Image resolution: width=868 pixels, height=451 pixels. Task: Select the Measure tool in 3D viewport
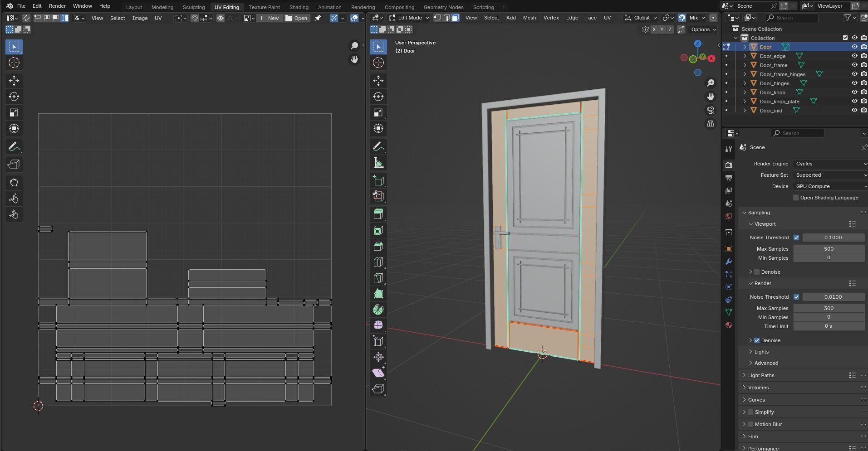[378, 163]
